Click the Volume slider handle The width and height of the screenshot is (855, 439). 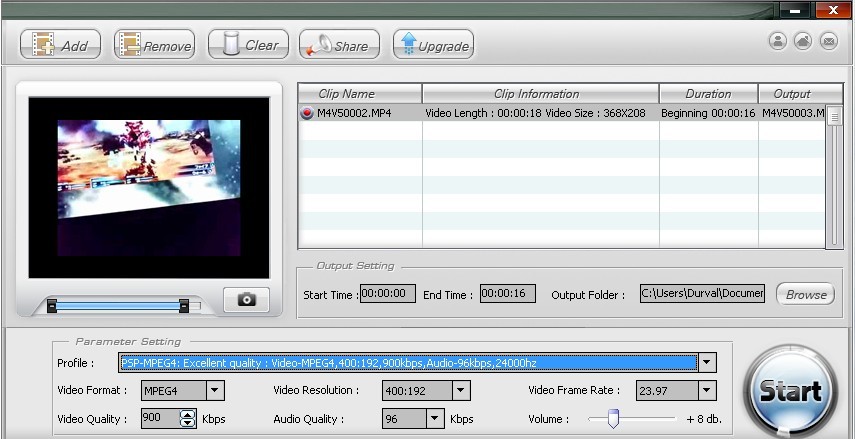[613, 418]
